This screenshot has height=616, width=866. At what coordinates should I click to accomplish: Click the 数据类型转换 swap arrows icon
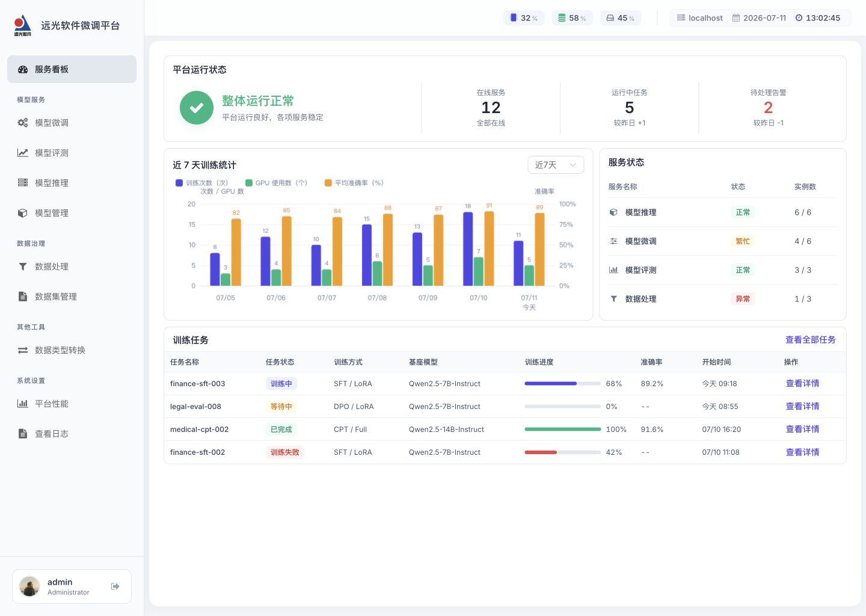[23, 350]
